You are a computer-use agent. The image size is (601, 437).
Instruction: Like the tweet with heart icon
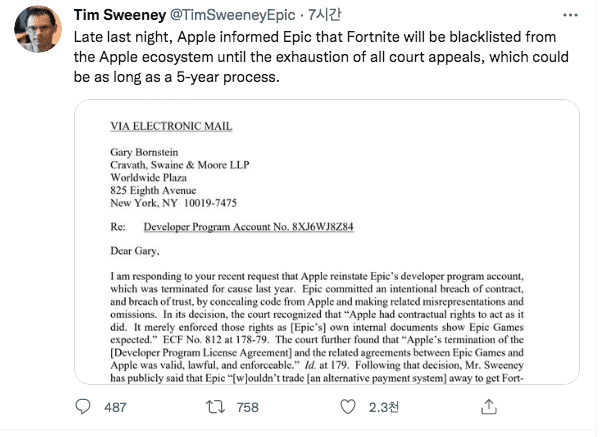[348, 408]
